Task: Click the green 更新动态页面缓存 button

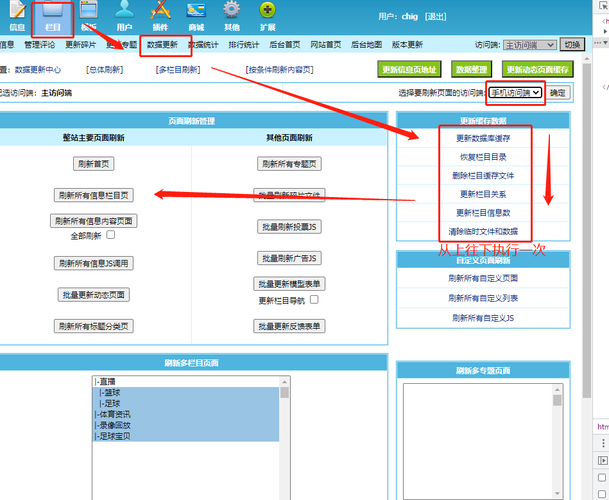Action: click(x=538, y=70)
